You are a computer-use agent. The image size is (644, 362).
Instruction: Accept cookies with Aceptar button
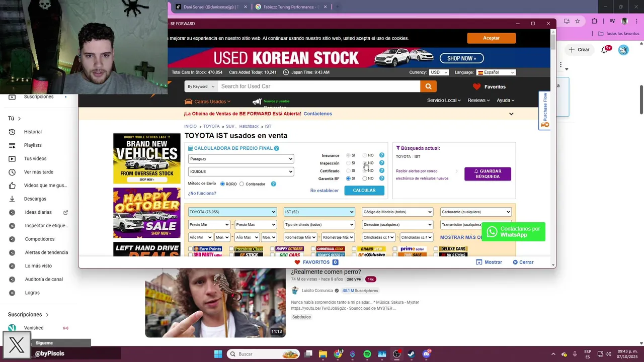(x=491, y=38)
